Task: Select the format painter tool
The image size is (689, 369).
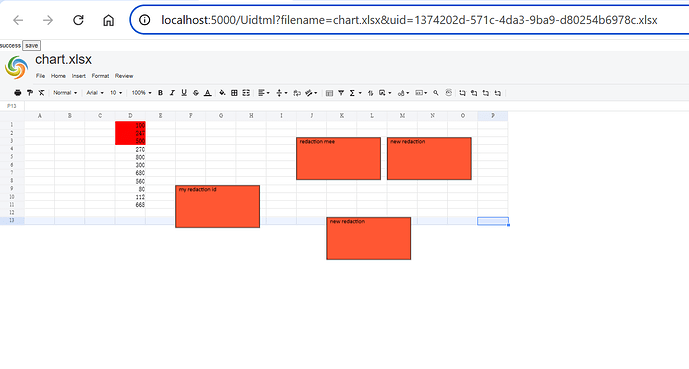Action: (x=30, y=93)
